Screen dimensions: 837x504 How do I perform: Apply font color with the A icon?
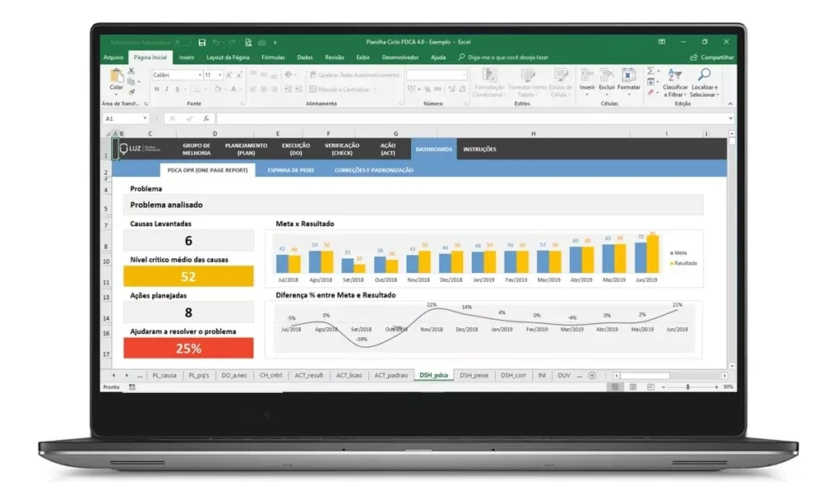click(x=234, y=89)
